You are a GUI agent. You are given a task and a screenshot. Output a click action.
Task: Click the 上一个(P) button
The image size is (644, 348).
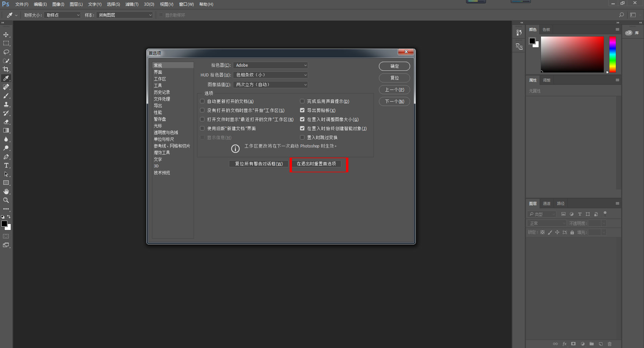click(394, 90)
